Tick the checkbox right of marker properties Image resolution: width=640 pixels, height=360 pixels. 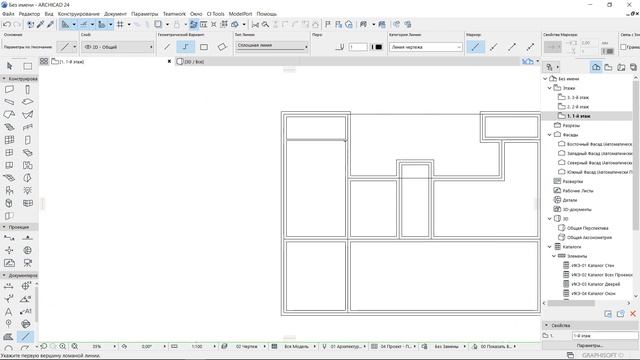623,47
